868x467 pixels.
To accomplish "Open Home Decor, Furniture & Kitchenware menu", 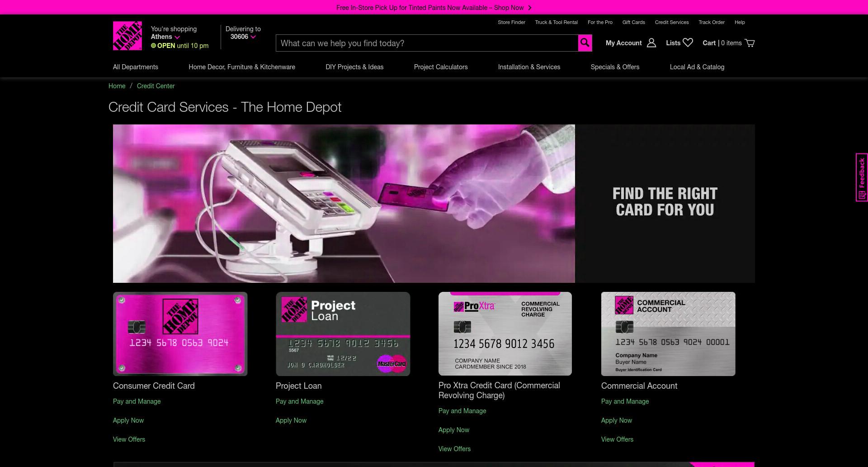I will click(x=242, y=67).
